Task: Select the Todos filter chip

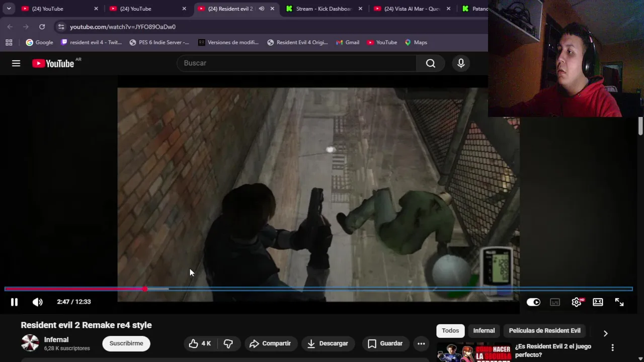Action: pos(450,330)
